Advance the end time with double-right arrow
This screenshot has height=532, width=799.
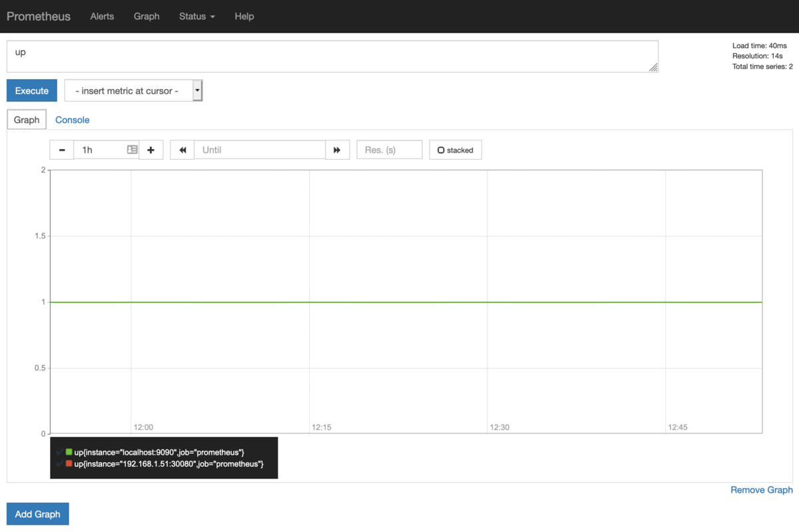tap(337, 150)
